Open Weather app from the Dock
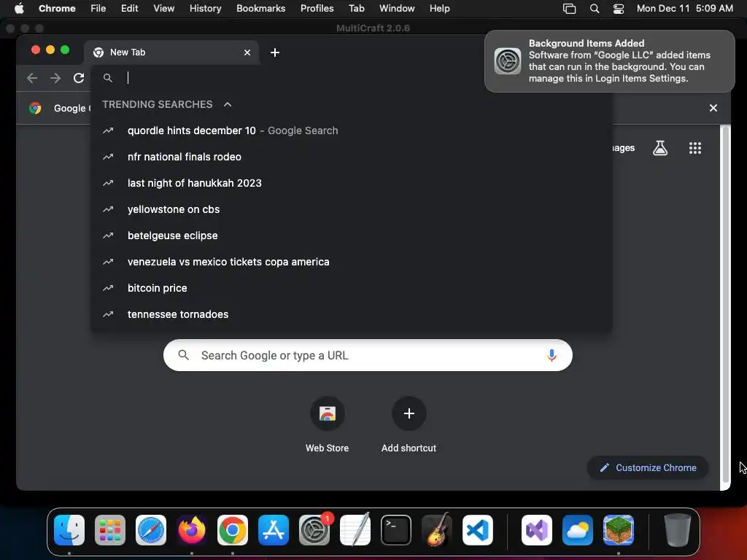The height and width of the screenshot is (560, 747). (578, 530)
